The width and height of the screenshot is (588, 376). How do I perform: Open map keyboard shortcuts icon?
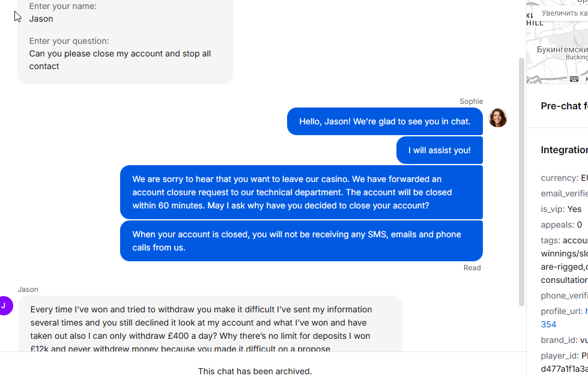tap(574, 79)
